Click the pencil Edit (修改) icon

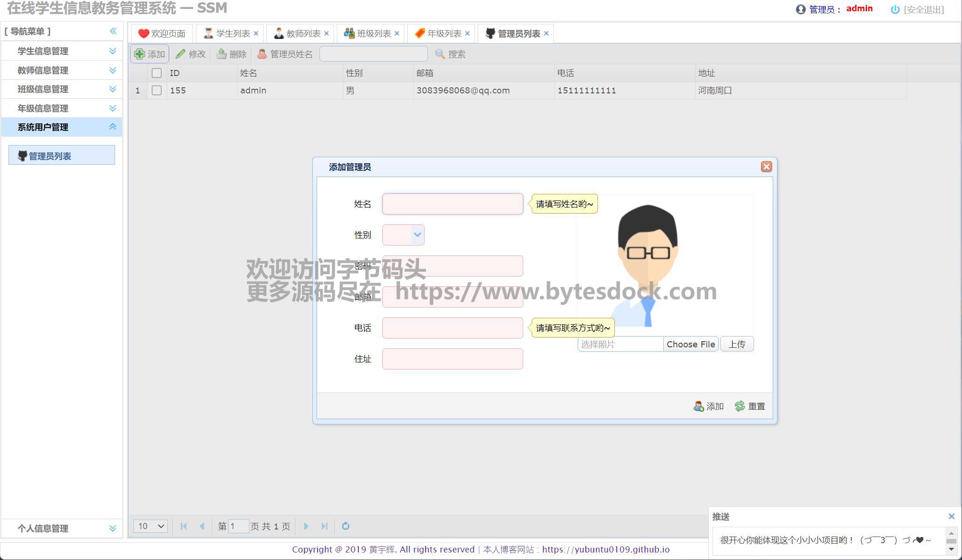[x=180, y=54]
